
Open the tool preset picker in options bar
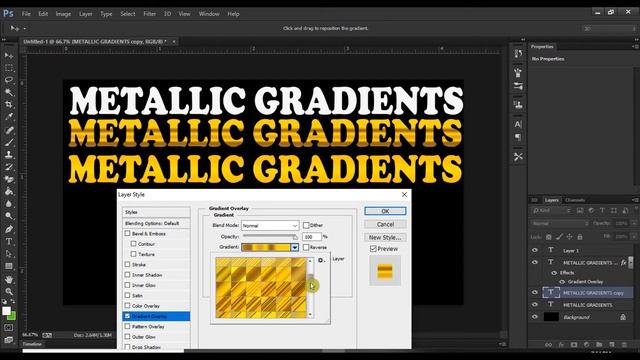[x=18, y=28]
